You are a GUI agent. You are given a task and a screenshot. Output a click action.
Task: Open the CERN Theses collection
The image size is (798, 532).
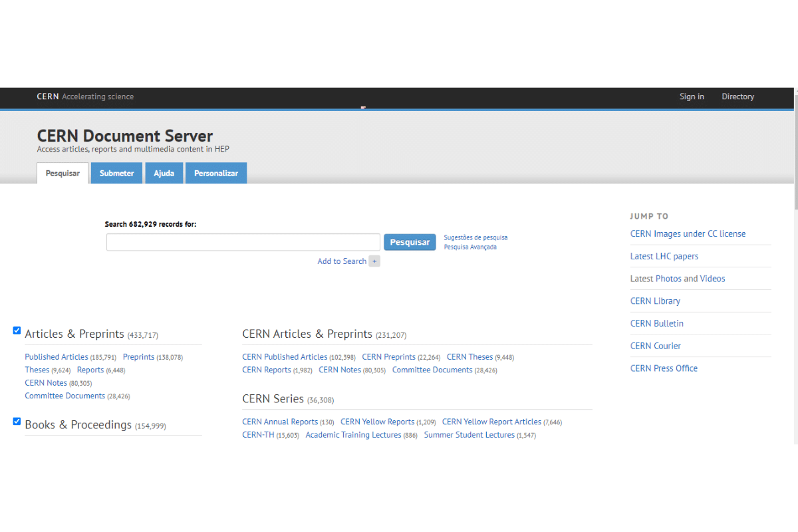(469, 357)
